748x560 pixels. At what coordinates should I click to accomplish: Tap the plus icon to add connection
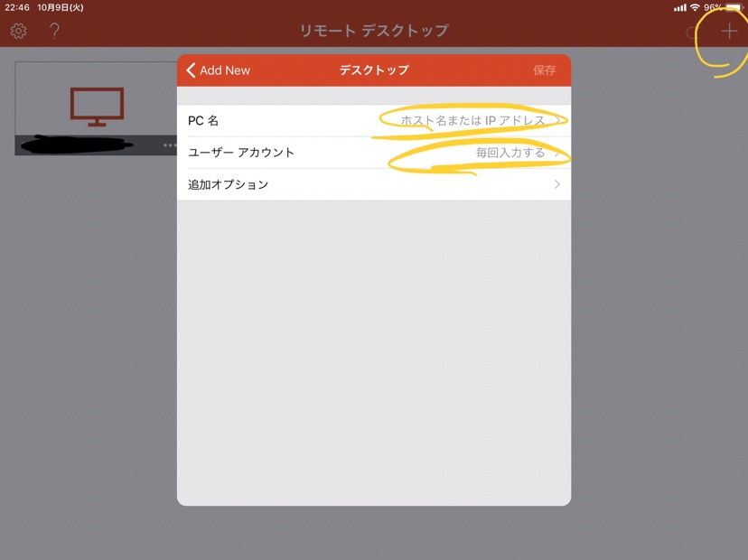[729, 32]
